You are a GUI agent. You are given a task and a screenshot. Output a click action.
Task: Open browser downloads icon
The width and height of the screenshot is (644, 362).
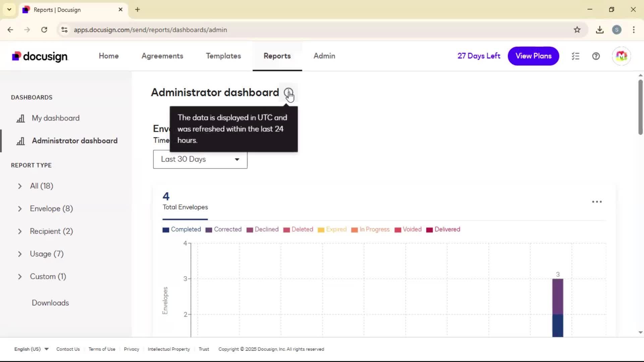coord(600,30)
